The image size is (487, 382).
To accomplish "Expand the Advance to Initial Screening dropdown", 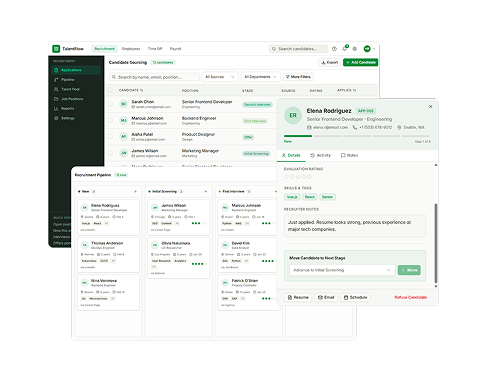I will (342, 270).
